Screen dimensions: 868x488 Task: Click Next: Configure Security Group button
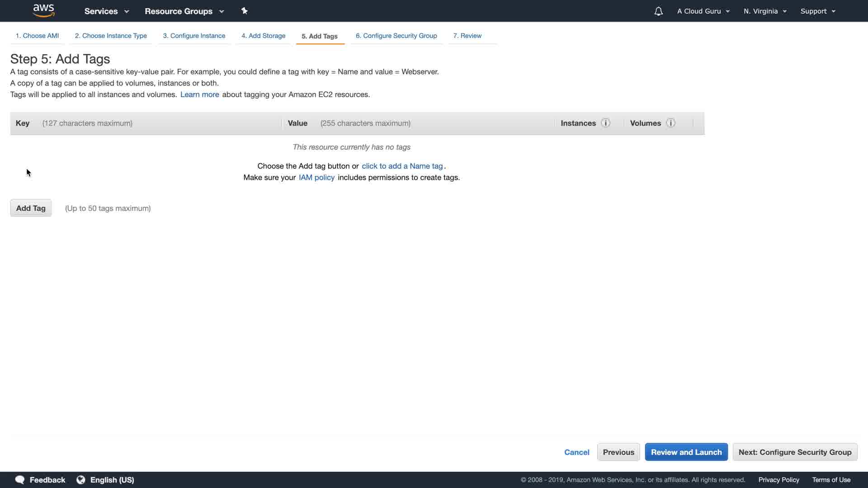(x=794, y=452)
